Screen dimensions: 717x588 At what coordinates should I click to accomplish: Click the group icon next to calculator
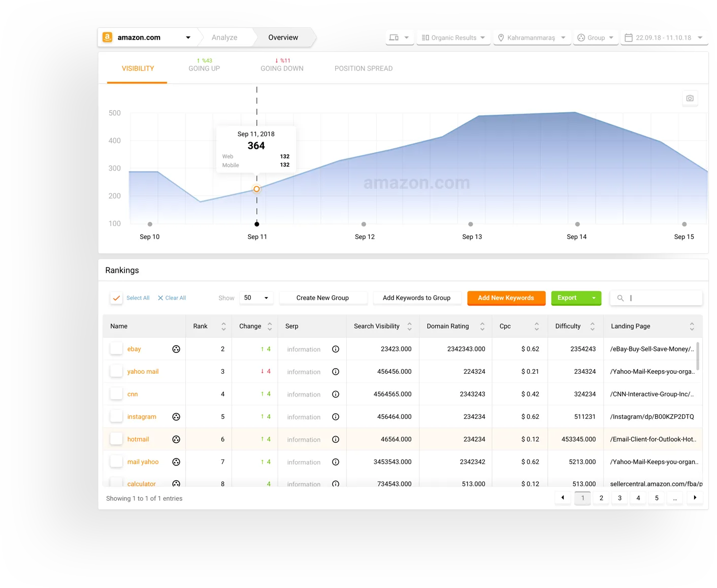(x=176, y=484)
